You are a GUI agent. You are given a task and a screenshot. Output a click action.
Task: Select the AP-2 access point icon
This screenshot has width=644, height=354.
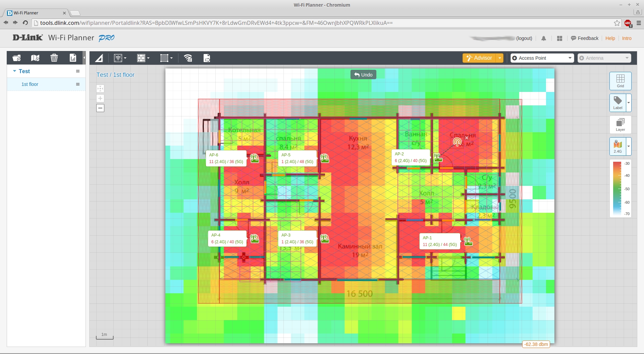tap(438, 157)
